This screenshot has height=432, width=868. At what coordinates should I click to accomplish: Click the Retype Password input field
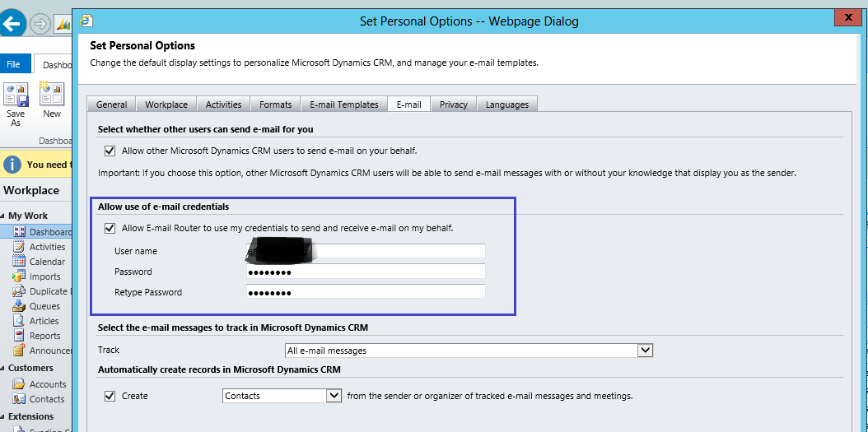(x=366, y=292)
